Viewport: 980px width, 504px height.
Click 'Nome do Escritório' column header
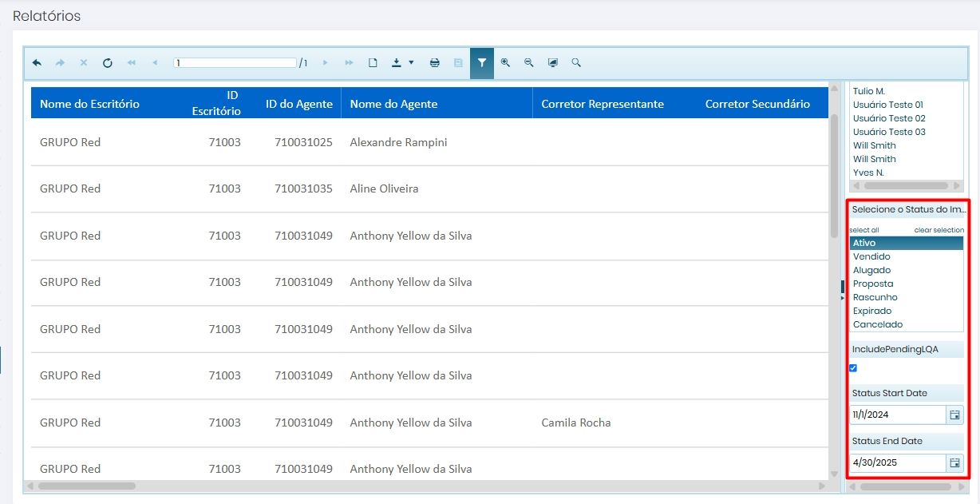89,104
